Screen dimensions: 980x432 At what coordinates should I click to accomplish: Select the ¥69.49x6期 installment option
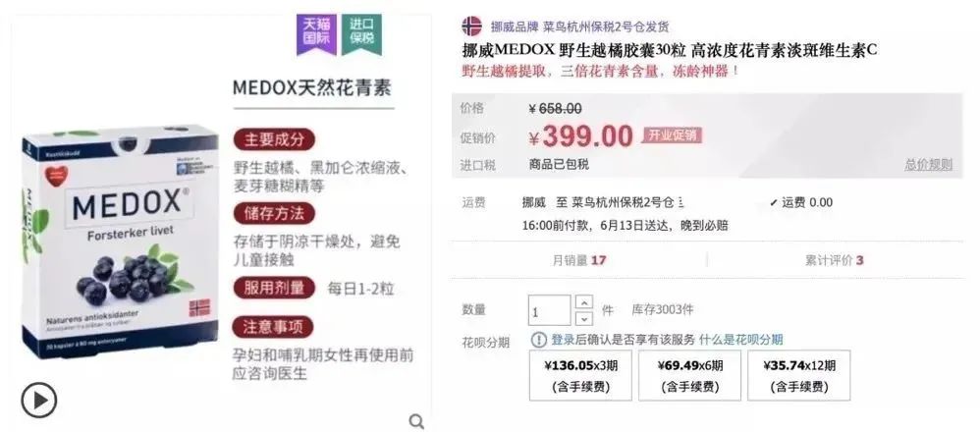[x=689, y=376]
